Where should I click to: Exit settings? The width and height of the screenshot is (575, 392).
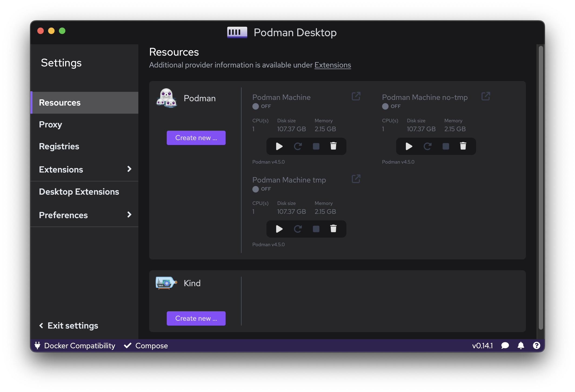(69, 326)
